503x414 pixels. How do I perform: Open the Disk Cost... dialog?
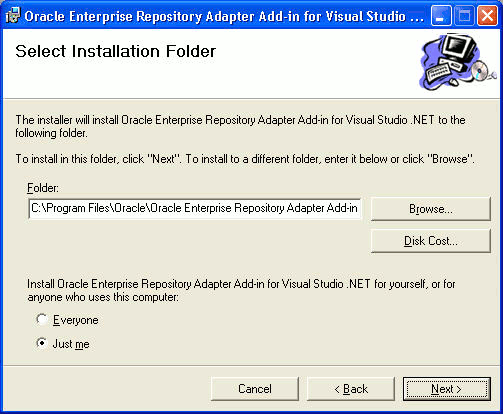pyautogui.click(x=431, y=241)
